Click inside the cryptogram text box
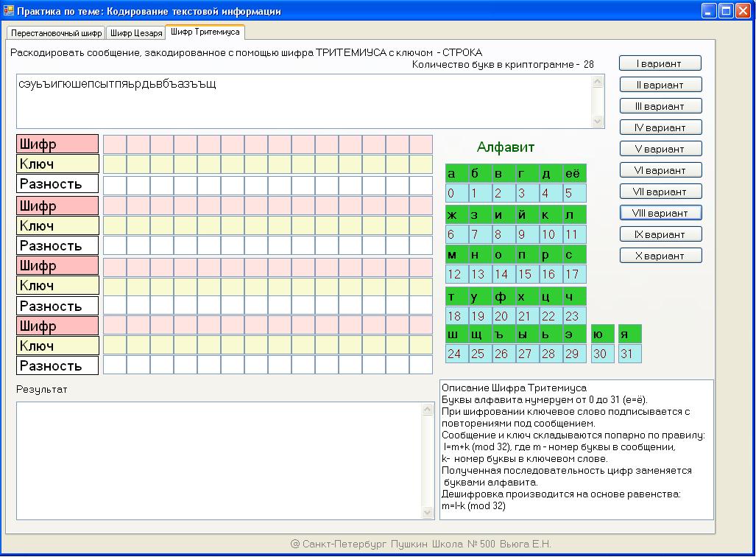Screen dimensions: 756x557 coord(303,101)
